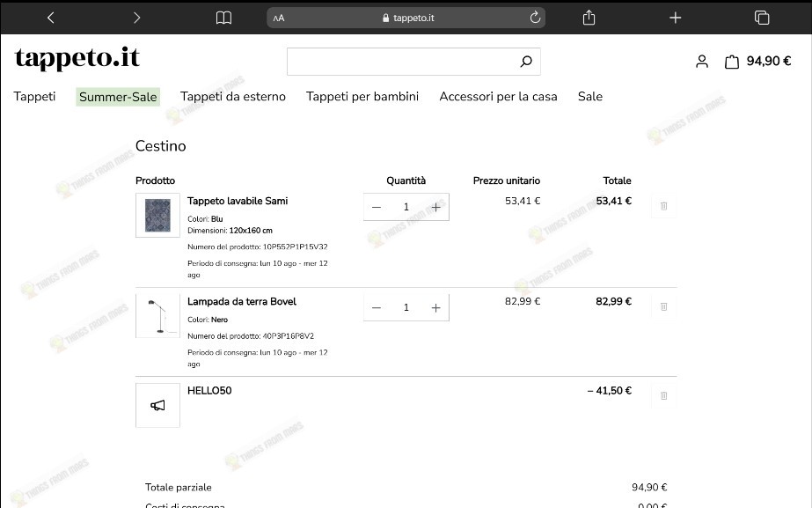Screen dimensions: 812x508
Task: Click the product number 40P3P16P8V2
Action: pos(288,336)
